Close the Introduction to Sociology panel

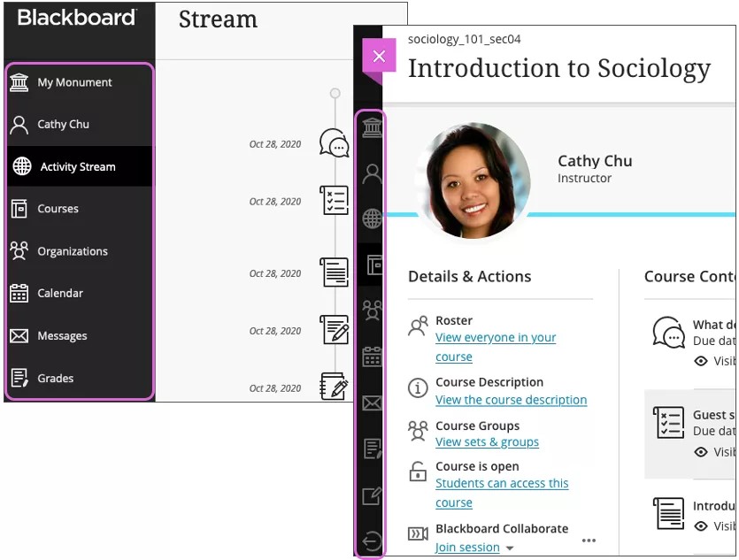coord(379,55)
